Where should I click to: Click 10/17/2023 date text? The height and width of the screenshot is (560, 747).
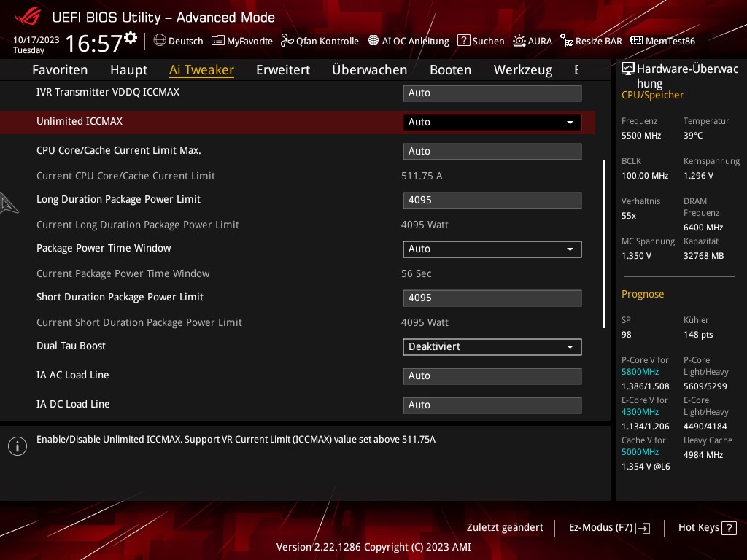(36, 40)
